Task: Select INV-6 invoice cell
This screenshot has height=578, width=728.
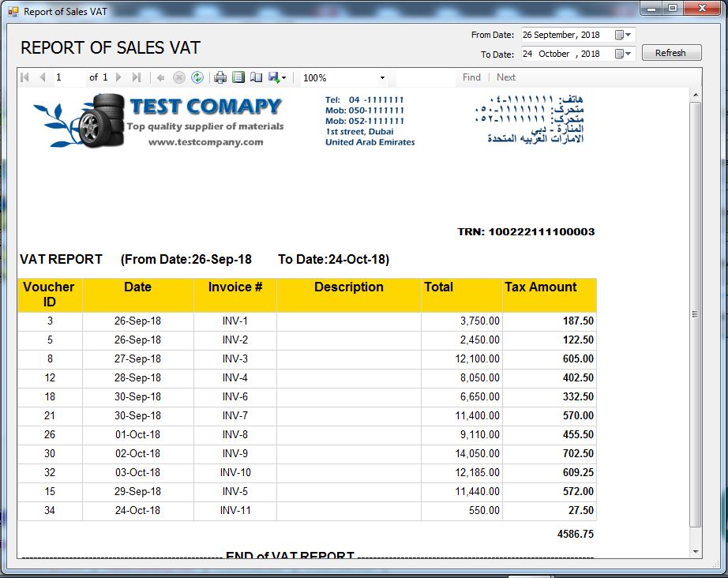Action: coord(235,397)
